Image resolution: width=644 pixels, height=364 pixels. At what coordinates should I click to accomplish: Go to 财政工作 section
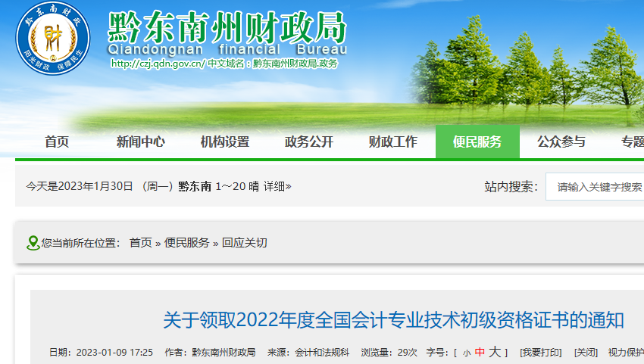click(393, 142)
